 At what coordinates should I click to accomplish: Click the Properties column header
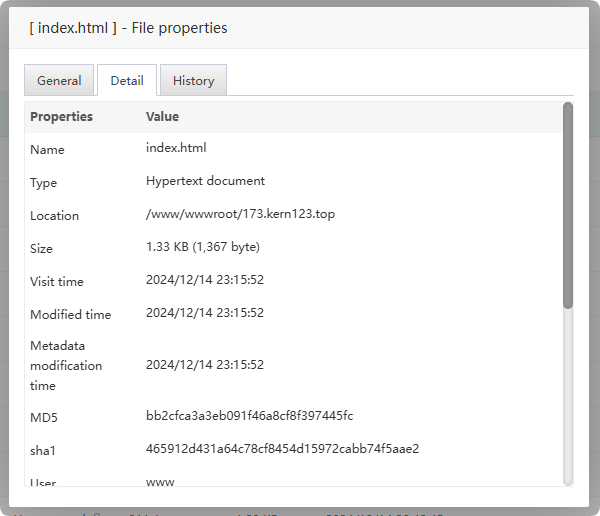[x=61, y=117]
